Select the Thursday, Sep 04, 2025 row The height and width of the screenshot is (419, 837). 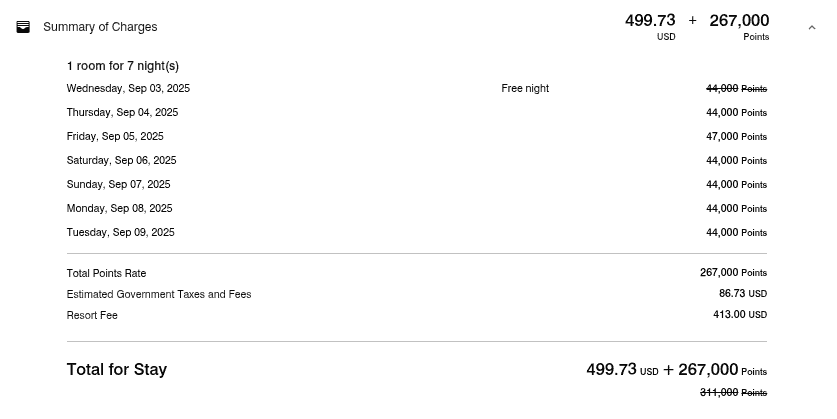point(416,113)
